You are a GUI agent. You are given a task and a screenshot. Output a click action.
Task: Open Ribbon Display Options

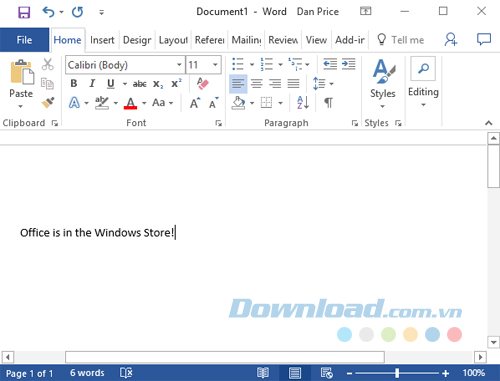[365, 11]
